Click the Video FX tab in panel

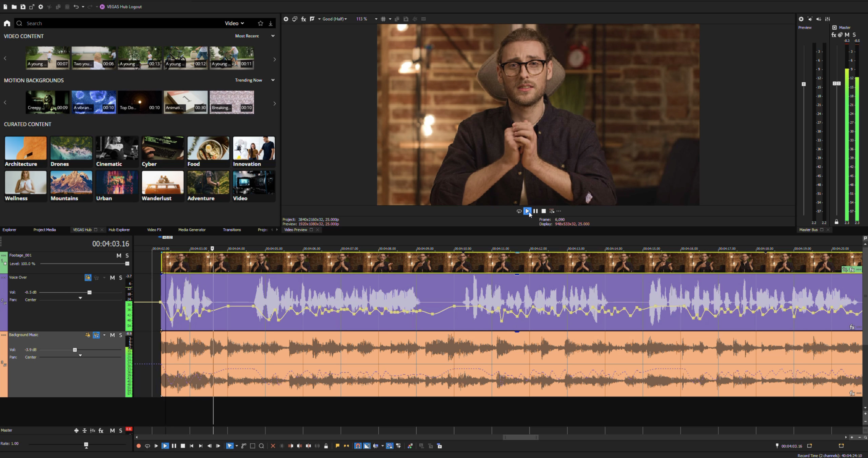(x=154, y=230)
